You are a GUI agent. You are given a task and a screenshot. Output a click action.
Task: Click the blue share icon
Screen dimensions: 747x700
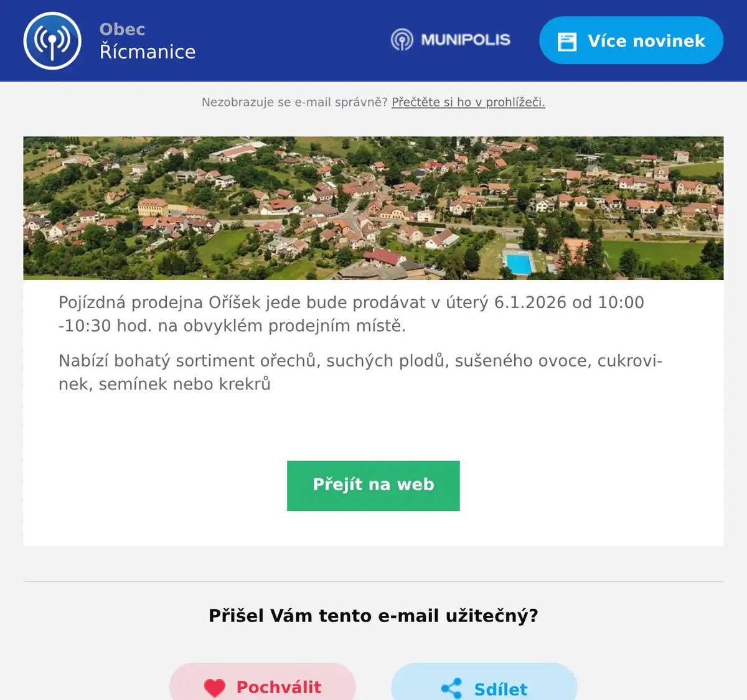click(451, 688)
